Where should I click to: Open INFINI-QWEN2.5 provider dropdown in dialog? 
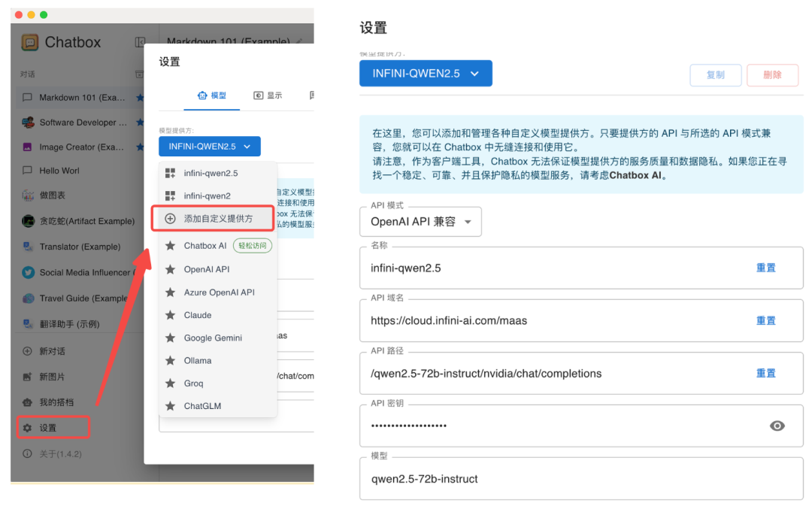point(209,147)
